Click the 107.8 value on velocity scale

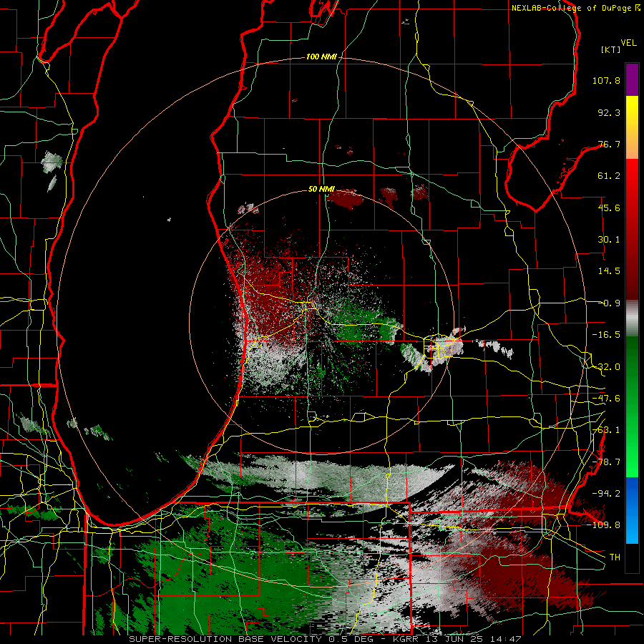click(x=606, y=80)
